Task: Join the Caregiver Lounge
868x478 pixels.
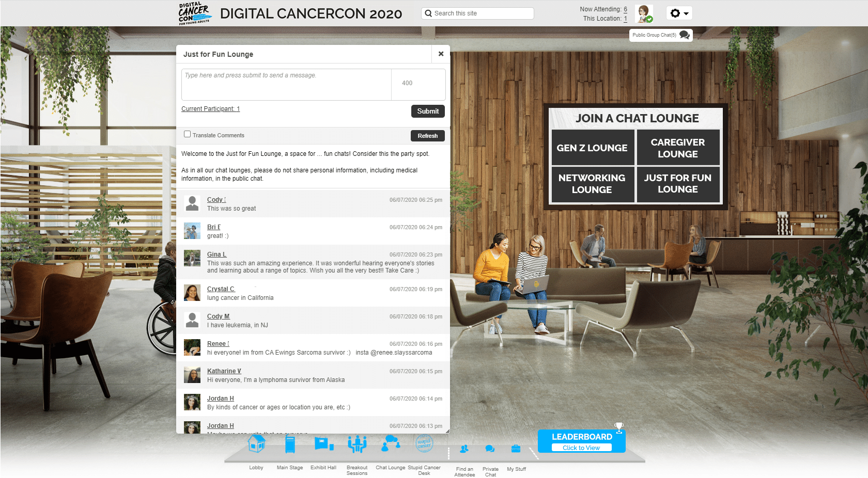Action: point(678,148)
